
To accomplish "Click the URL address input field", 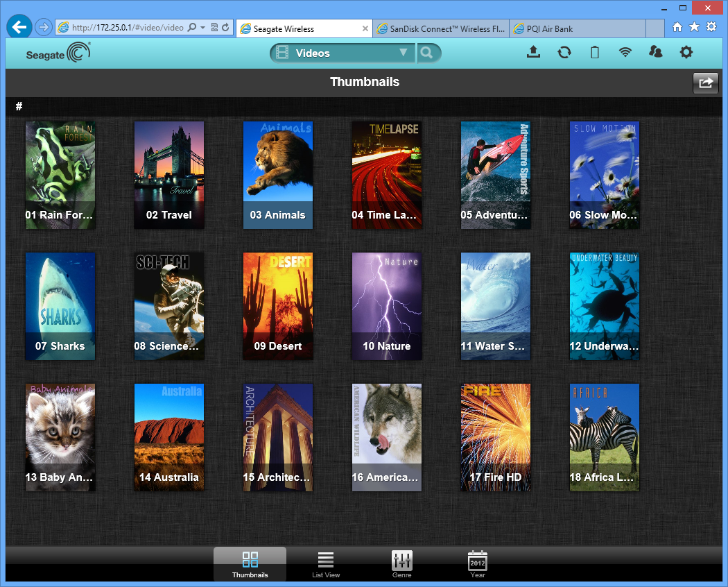I will tap(127, 28).
